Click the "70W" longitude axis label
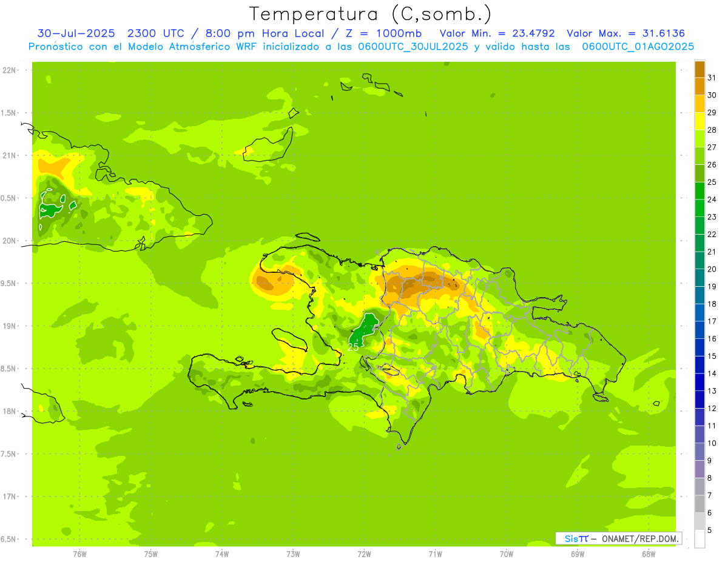 pos(507,554)
